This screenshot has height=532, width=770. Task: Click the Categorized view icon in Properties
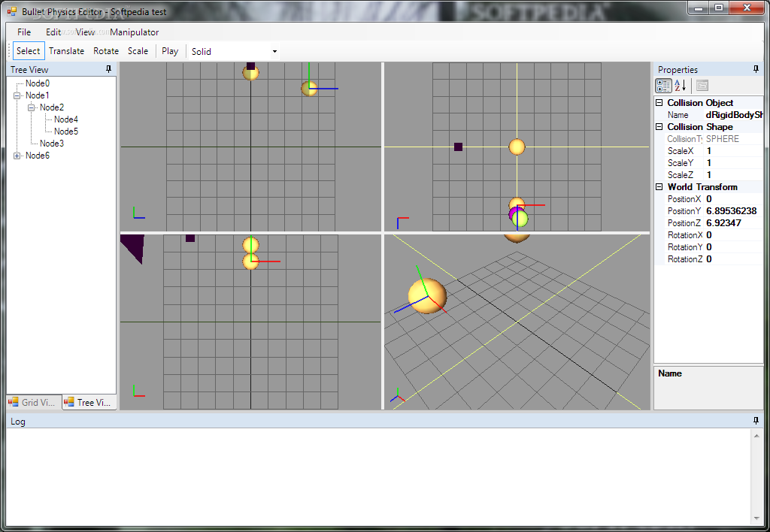[663, 86]
